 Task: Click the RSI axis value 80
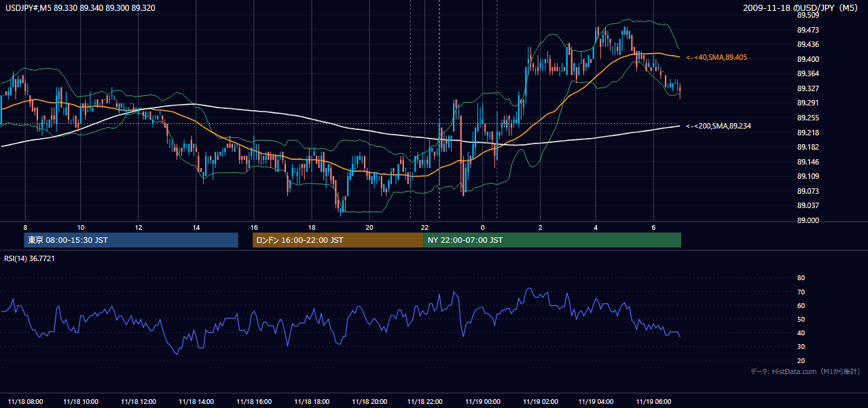[x=801, y=278]
